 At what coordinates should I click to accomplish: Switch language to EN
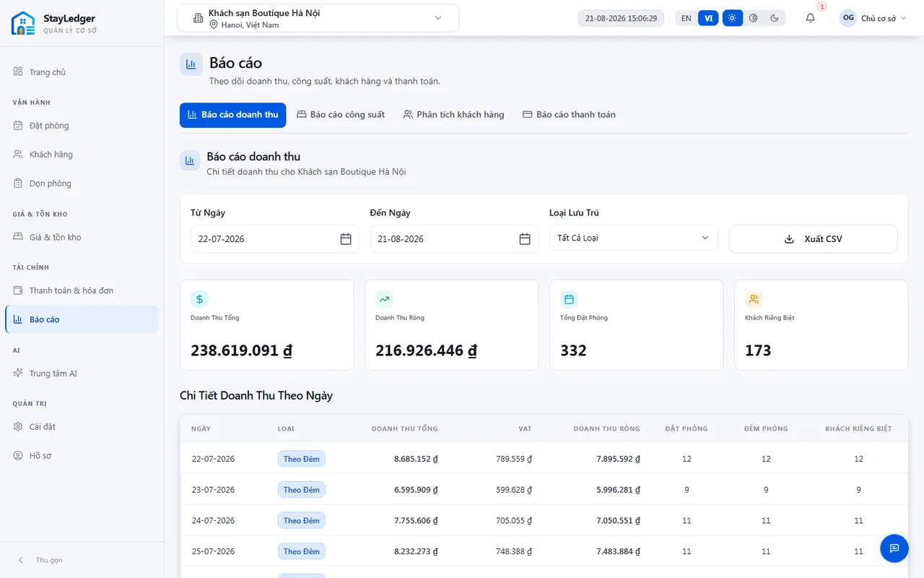point(686,18)
